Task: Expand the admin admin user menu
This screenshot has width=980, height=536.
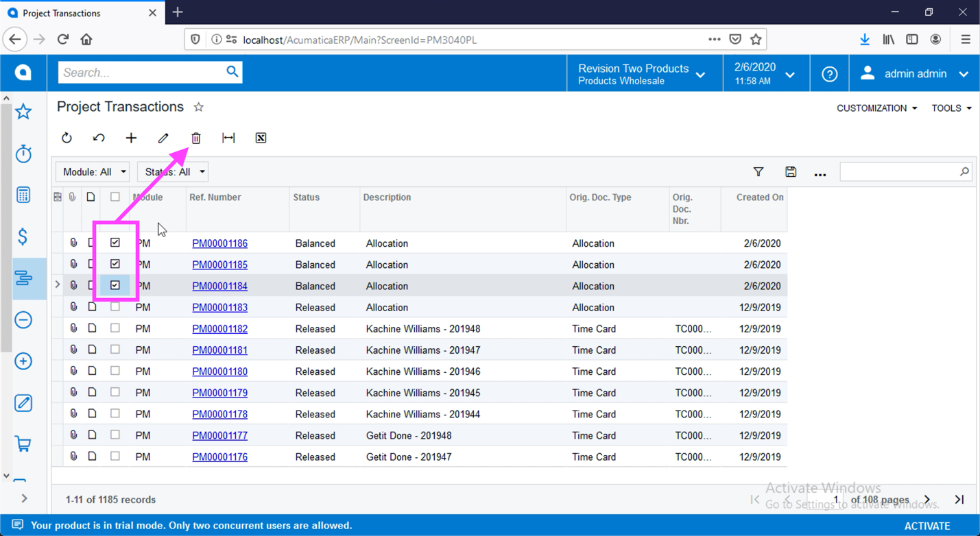Action: [915, 73]
